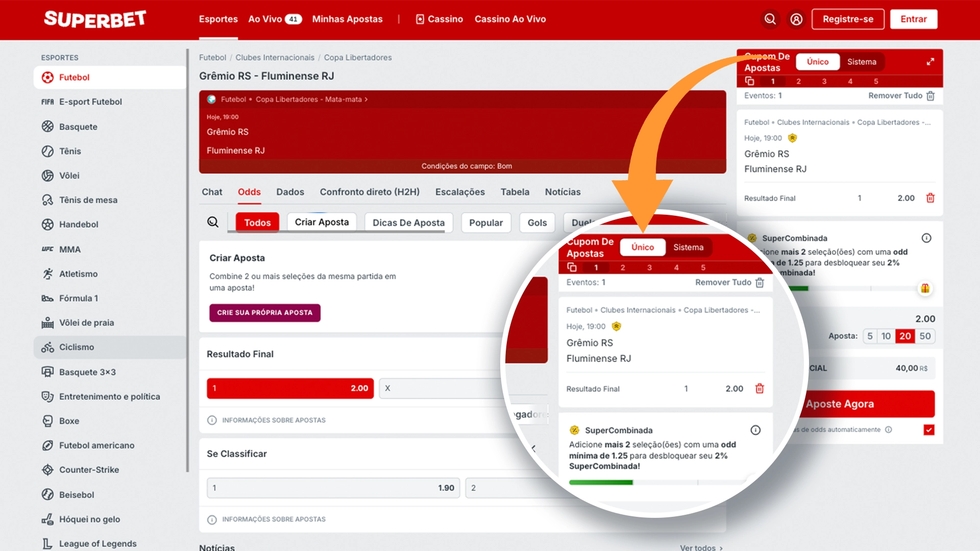Select bet slip number 2
Screen dimensions: 980x551
799,81
